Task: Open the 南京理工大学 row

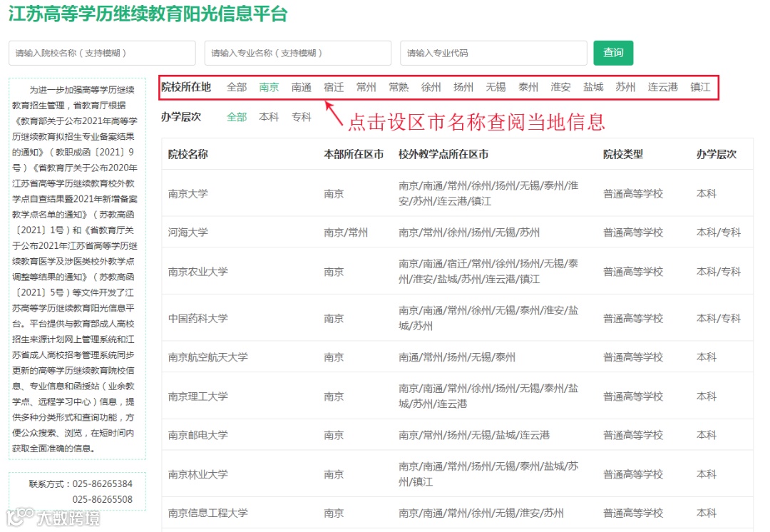Action: (457, 396)
